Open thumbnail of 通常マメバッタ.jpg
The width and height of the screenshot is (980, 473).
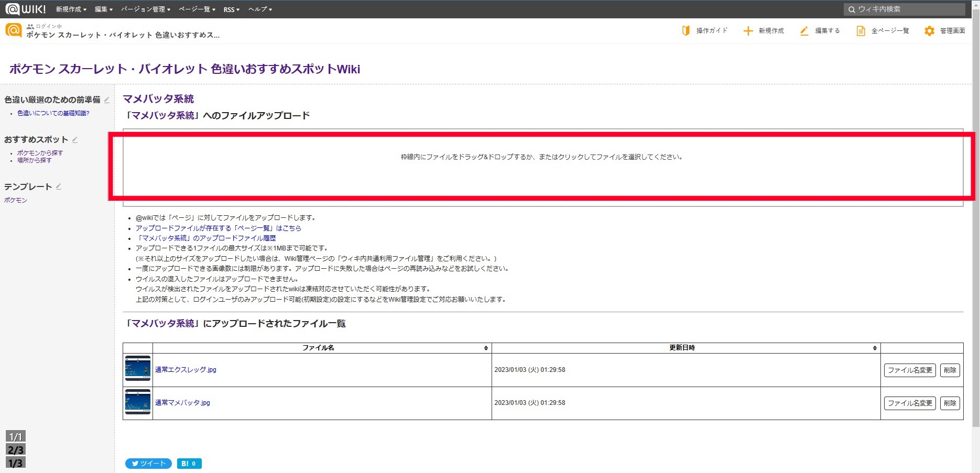tap(138, 402)
